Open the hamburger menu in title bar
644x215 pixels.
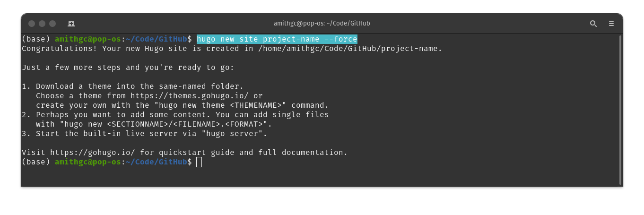[x=611, y=24]
